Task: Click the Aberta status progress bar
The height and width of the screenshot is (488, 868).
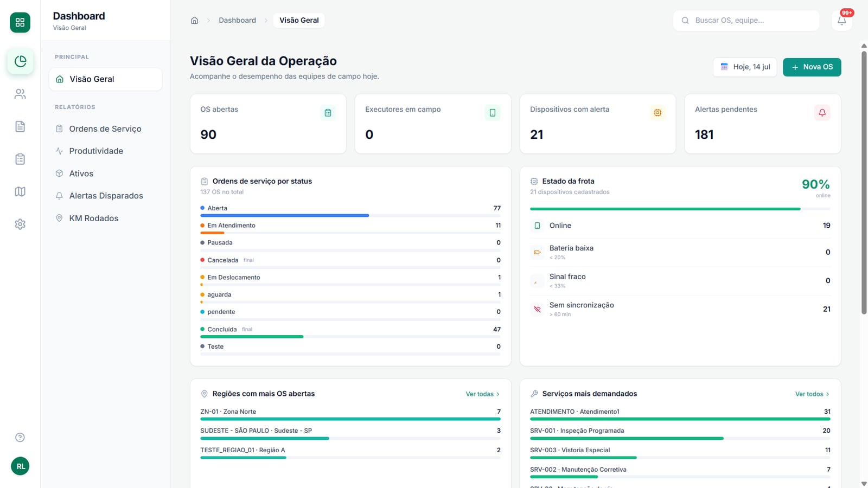Action: coord(350,216)
